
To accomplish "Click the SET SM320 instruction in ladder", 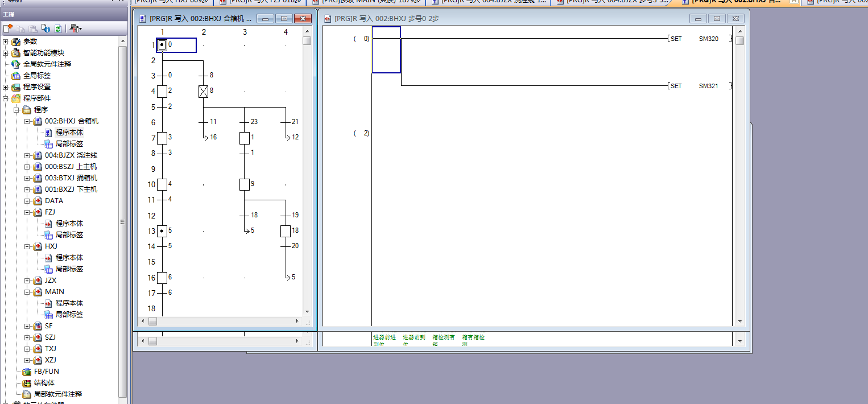I will [698, 39].
